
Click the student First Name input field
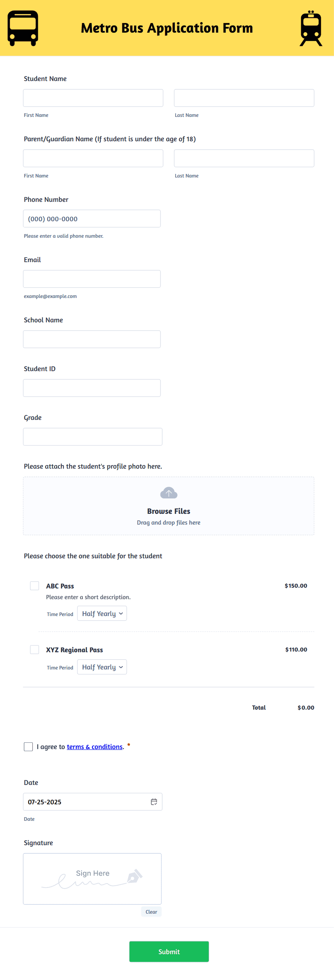[x=93, y=98]
